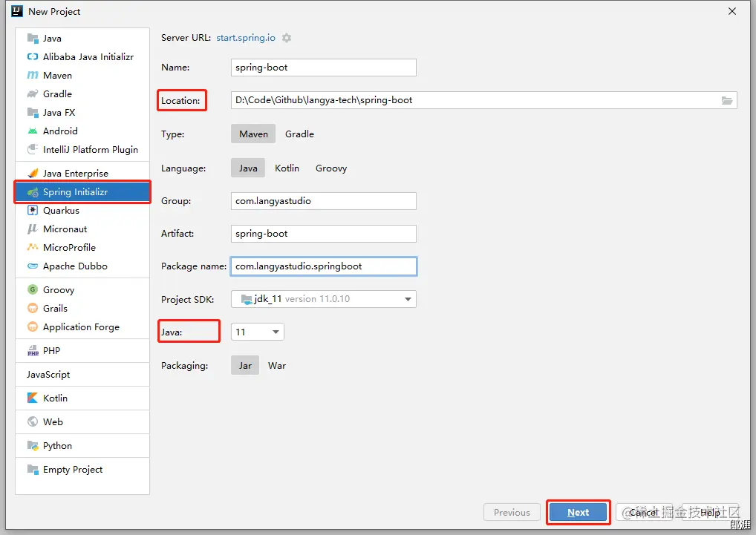Select the MicroProfile icon

pos(32,248)
